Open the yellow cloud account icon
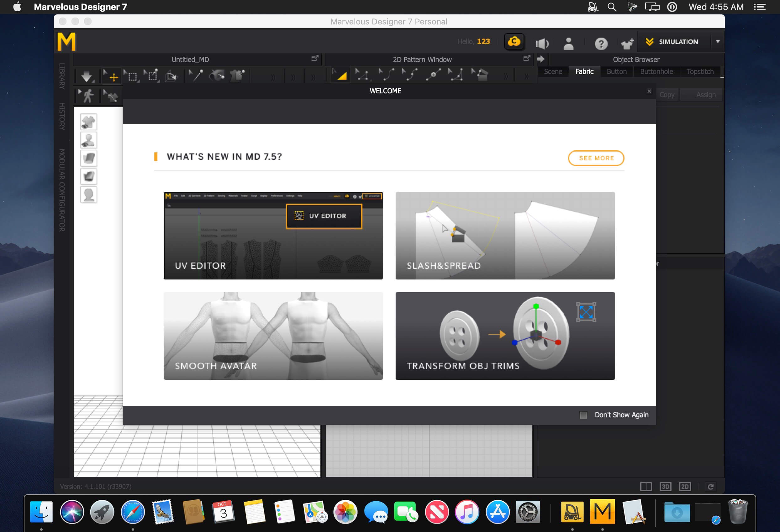 514,42
